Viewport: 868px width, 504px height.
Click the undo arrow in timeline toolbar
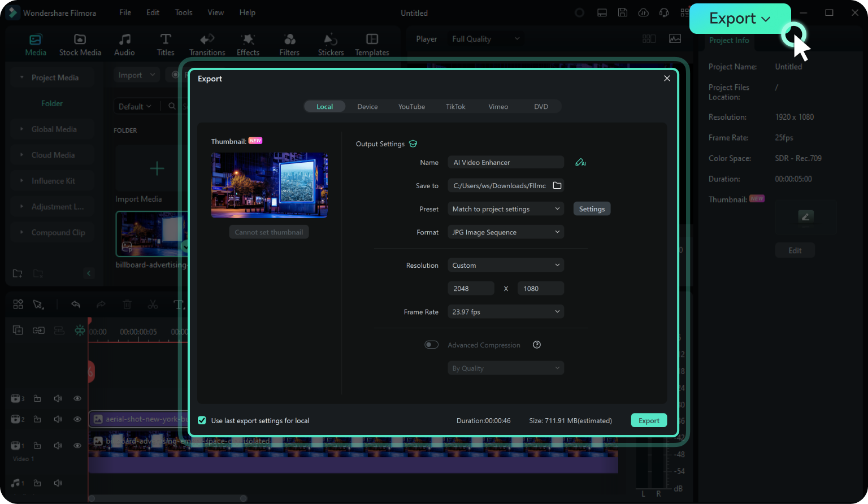point(76,305)
